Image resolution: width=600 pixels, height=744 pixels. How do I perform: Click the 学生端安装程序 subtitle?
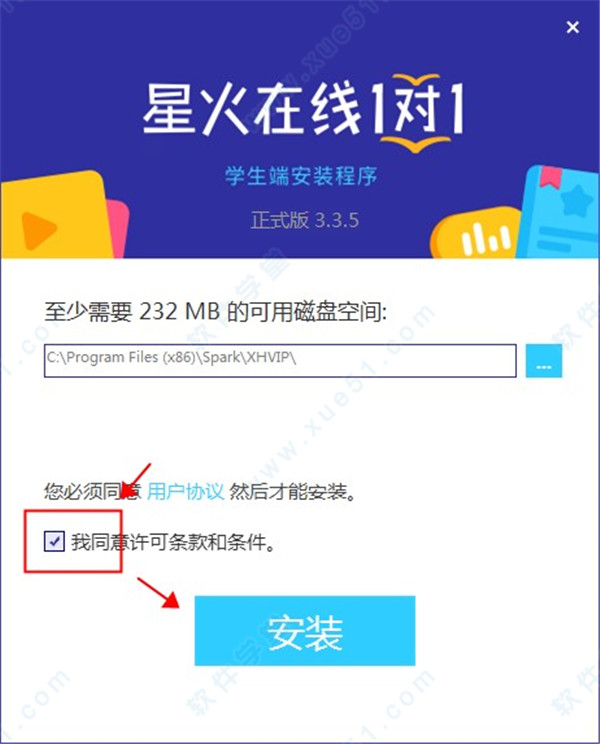coord(301,177)
